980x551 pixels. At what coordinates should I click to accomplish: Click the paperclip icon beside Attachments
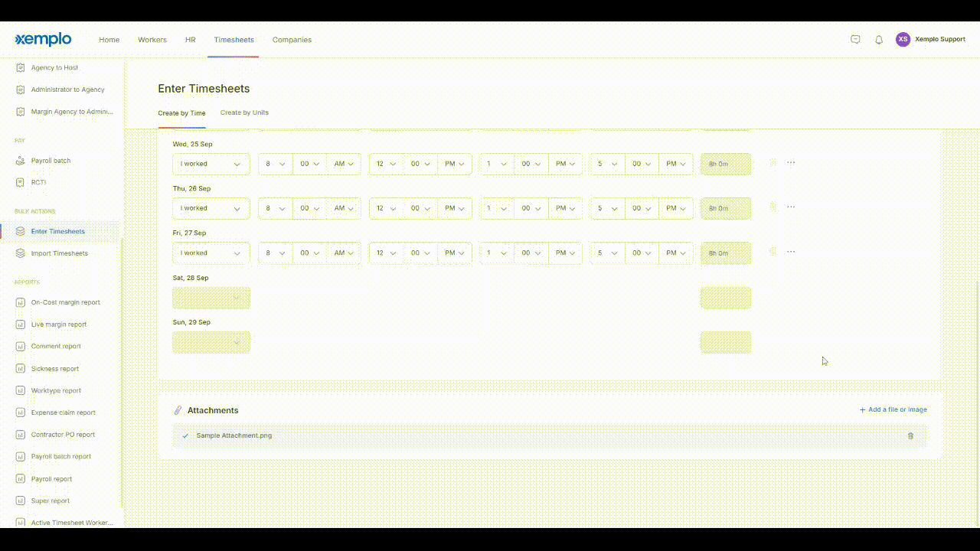[x=178, y=410]
